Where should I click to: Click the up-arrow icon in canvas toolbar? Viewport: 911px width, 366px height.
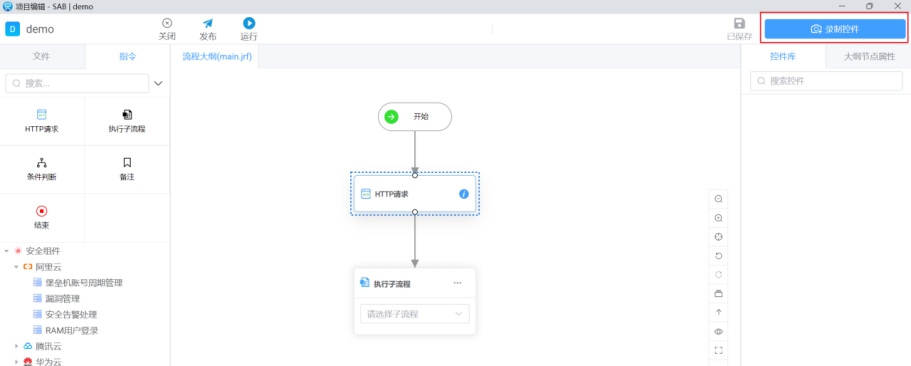(719, 312)
